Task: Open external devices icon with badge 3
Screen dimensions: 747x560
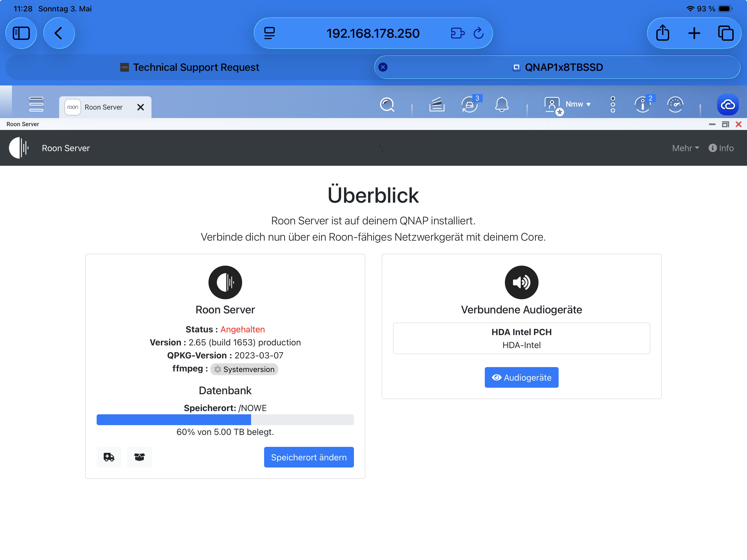Action: click(470, 105)
